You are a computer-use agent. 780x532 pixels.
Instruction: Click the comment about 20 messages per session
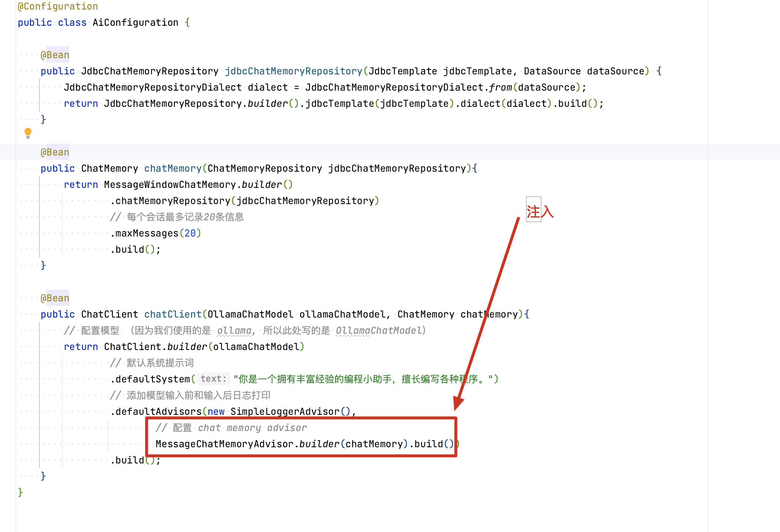tap(177, 217)
